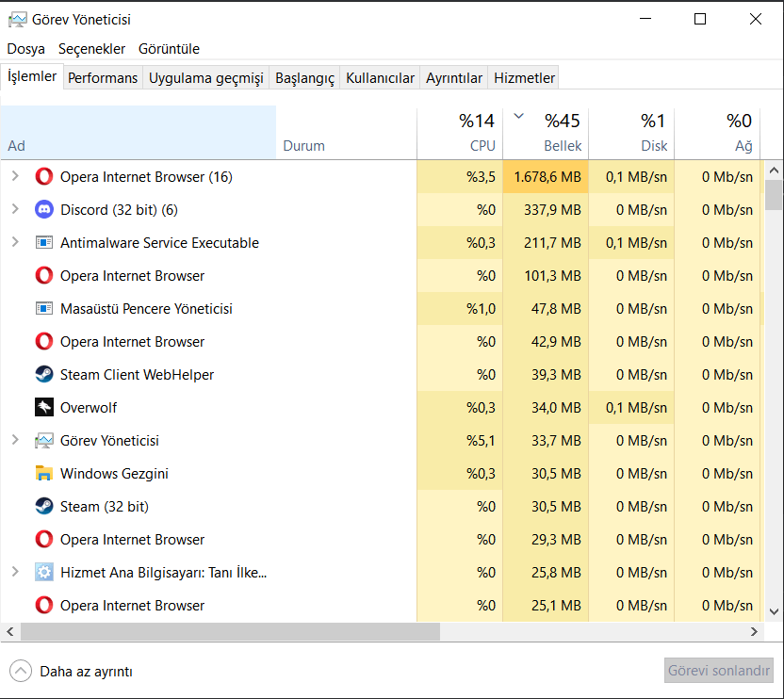Switch to the Ayrıntılar tab

454,78
